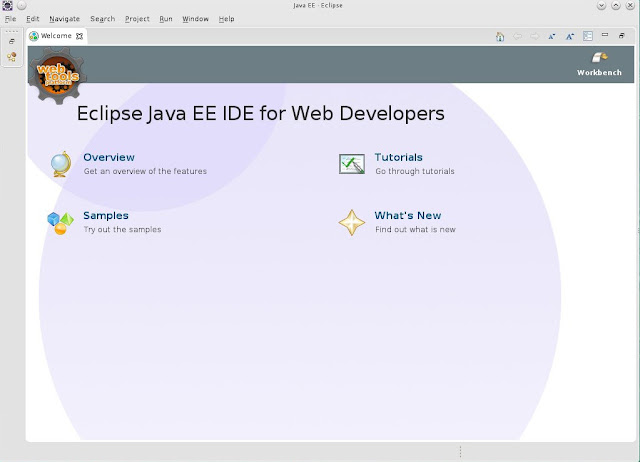Screen dimensions: 640x462
Task: Click the What's New star icon
Action: 351,222
